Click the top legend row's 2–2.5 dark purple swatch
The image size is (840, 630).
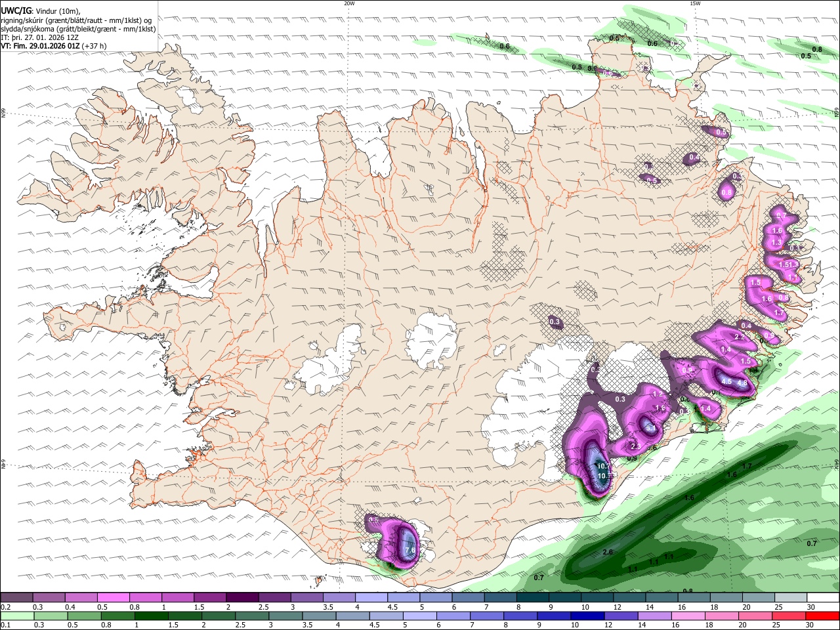(242, 597)
